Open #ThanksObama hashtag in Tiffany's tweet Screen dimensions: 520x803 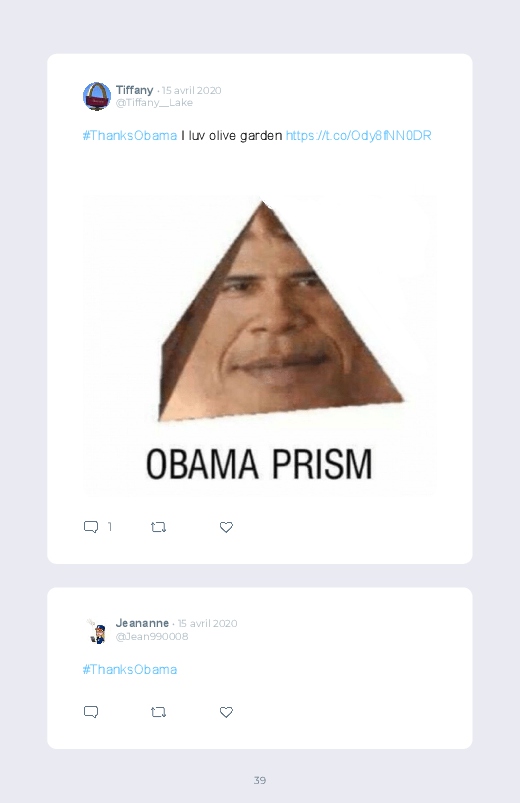point(130,136)
